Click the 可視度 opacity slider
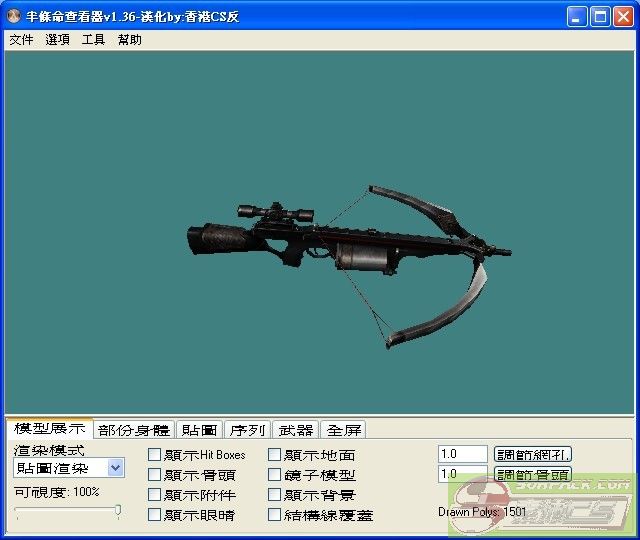 [68, 511]
